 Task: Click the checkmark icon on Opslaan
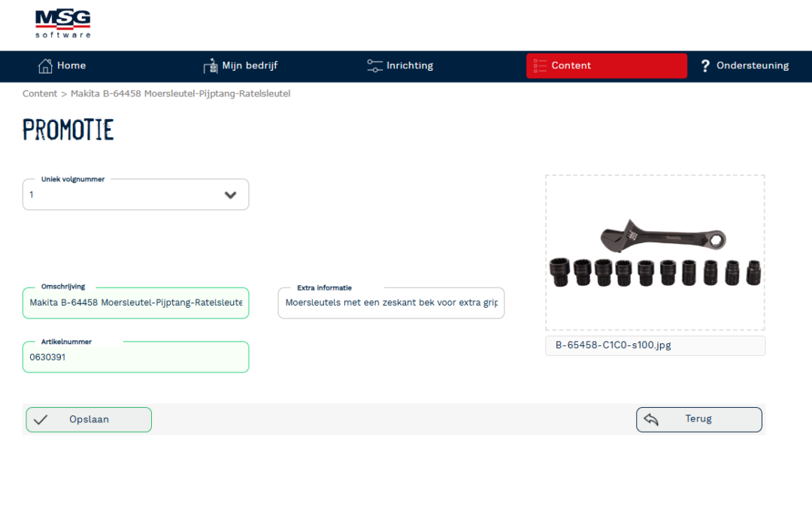click(41, 419)
